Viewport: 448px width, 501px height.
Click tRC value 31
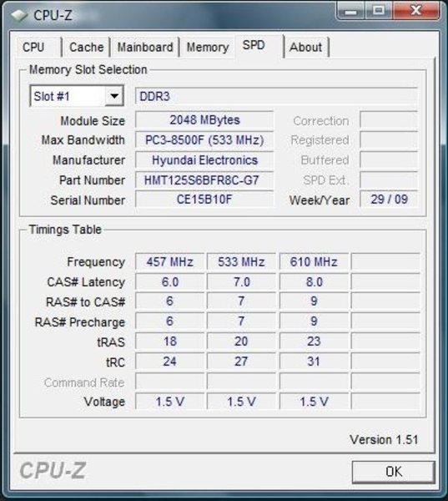pos(314,362)
